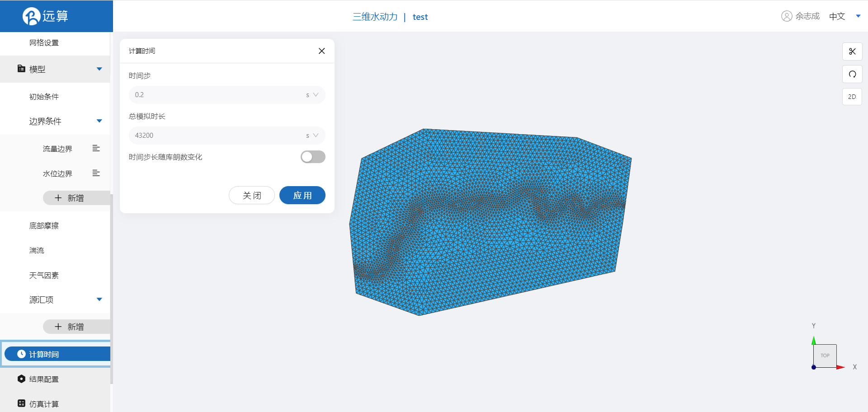Click the 边界条件 label
868x412 pixels.
click(45, 121)
